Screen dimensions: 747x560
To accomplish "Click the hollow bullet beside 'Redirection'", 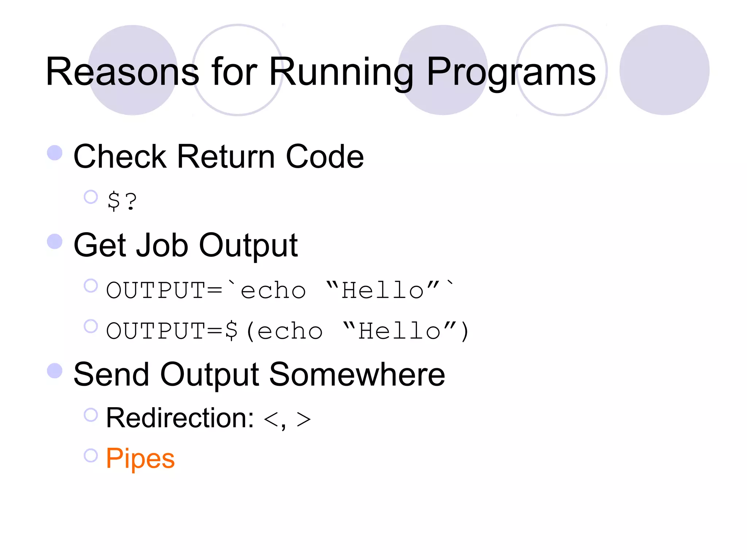I will point(91,415).
